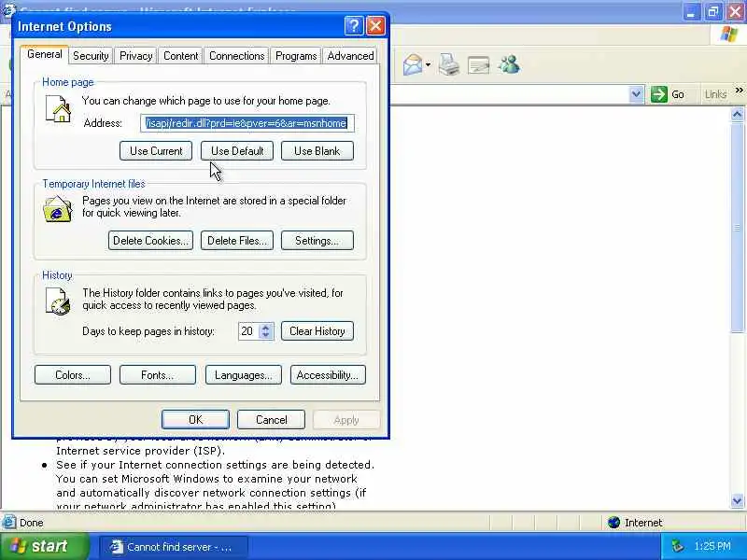747x560 pixels.
Task: Restore down the Internet Explorer window
Action: [713, 12]
